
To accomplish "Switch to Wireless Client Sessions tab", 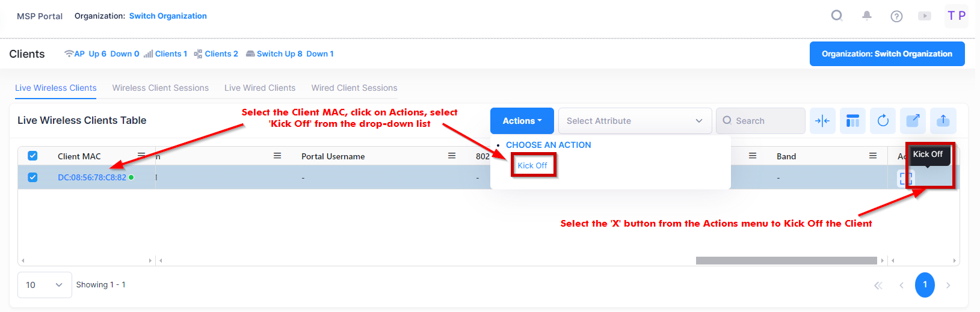I will click(x=161, y=88).
